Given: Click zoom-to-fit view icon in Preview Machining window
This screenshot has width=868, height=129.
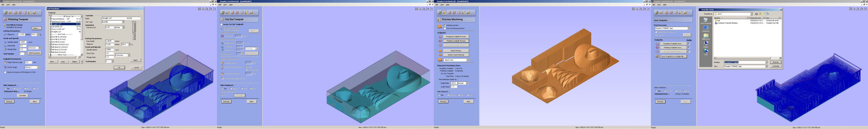Looking at the screenshot, I should [x=633, y=9].
